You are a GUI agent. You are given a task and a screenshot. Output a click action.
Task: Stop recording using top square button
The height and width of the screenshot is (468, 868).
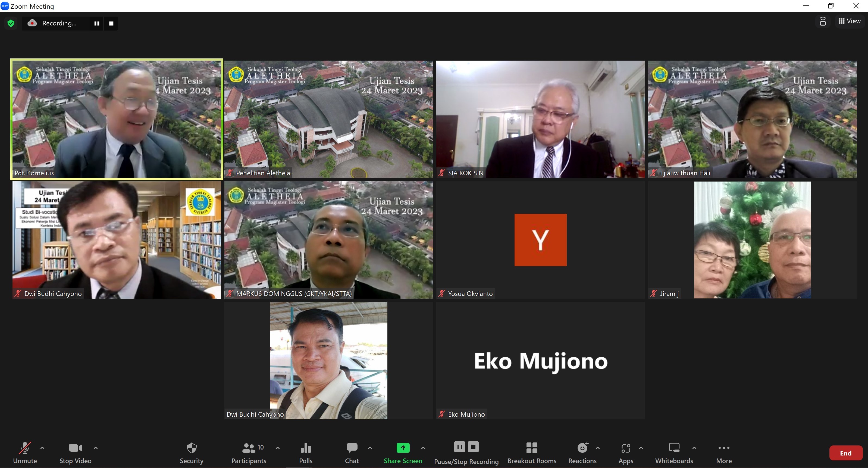click(x=111, y=23)
